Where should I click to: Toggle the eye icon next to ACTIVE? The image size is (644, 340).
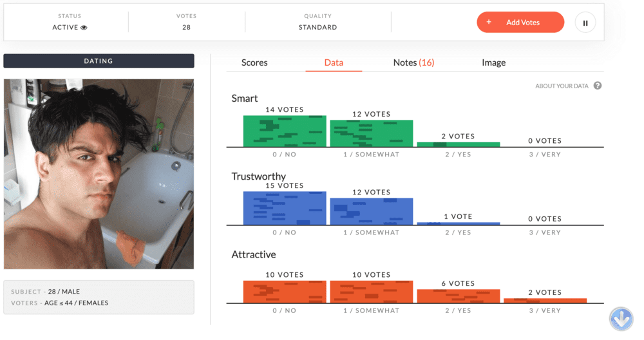tap(84, 28)
